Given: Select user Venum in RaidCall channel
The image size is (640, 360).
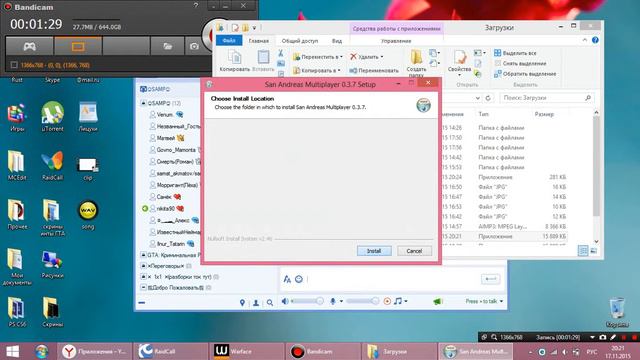Looking at the screenshot, I should coord(166,115).
